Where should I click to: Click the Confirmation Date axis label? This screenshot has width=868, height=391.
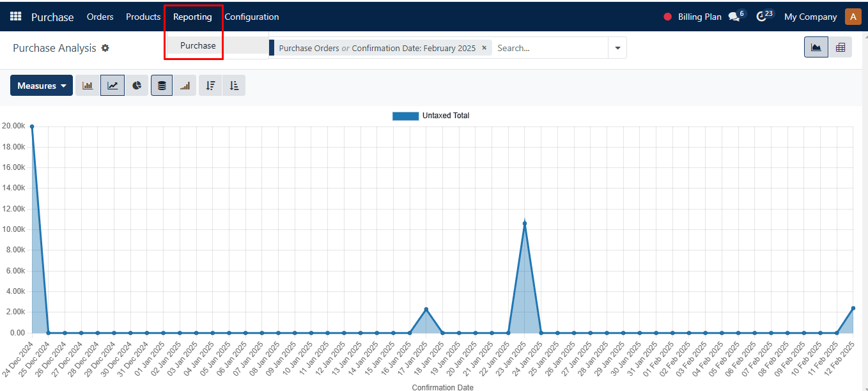click(x=442, y=387)
